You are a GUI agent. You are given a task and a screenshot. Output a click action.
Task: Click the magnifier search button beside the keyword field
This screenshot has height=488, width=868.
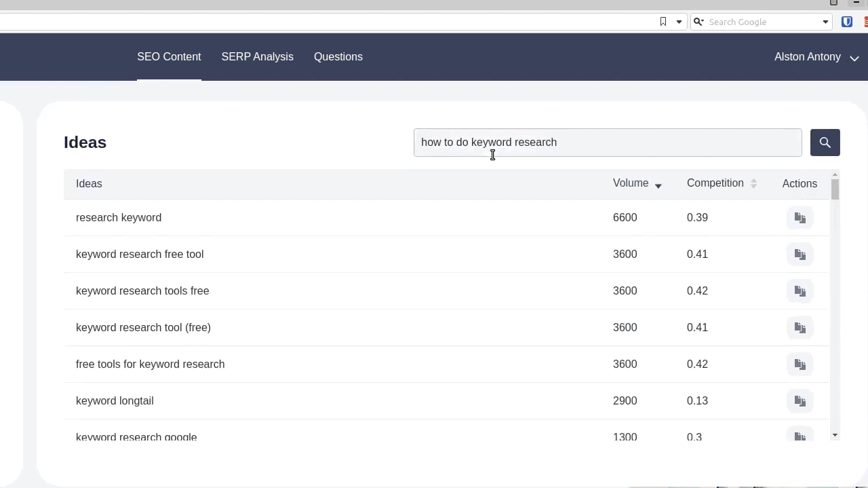(x=825, y=143)
